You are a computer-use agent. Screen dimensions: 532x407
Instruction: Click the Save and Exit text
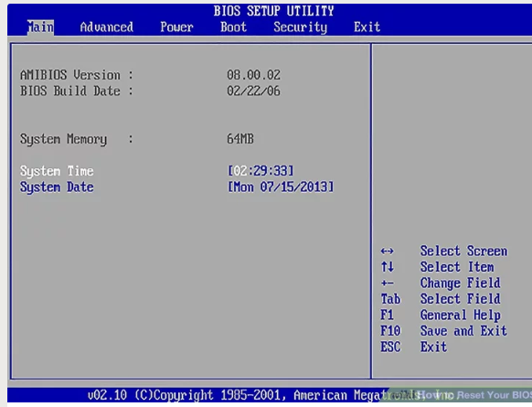pyautogui.click(x=463, y=330)
